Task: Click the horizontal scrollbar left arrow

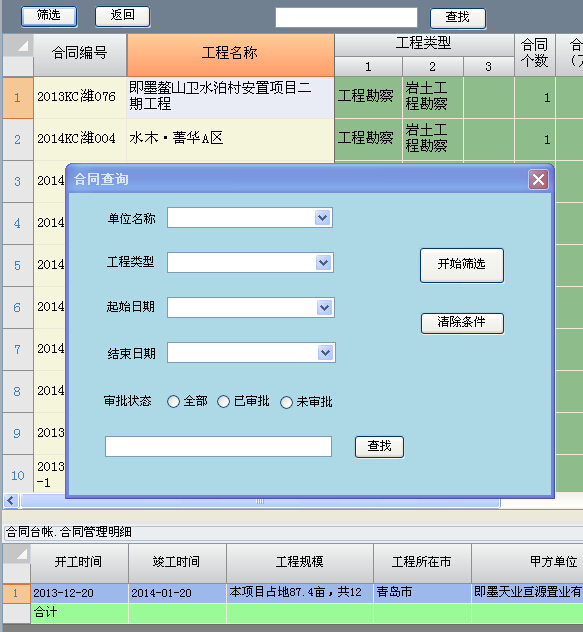Action: (11, 501)
